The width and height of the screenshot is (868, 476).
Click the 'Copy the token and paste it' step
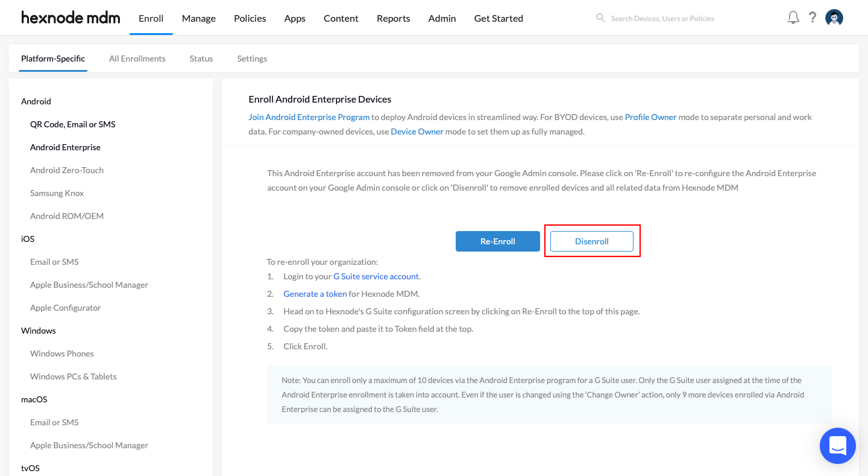pos(379,329)
